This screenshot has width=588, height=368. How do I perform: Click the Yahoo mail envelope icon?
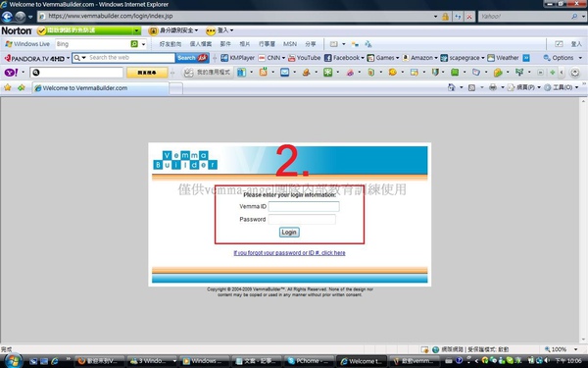click(x=284, y=72)
